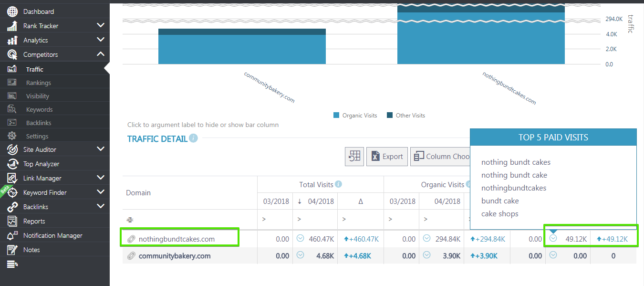Click the reset table layout icon button
Screen dimensions: 644x286
pyautogui.click(x=354, y=157)
